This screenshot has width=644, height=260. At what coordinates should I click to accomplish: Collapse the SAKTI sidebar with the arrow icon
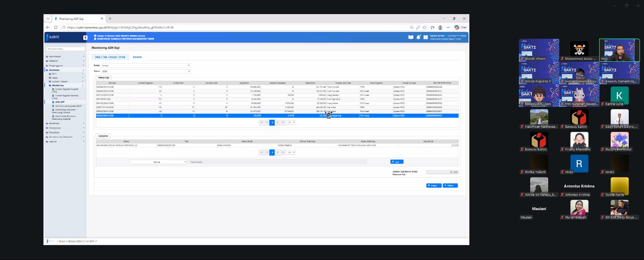[85, 37]
